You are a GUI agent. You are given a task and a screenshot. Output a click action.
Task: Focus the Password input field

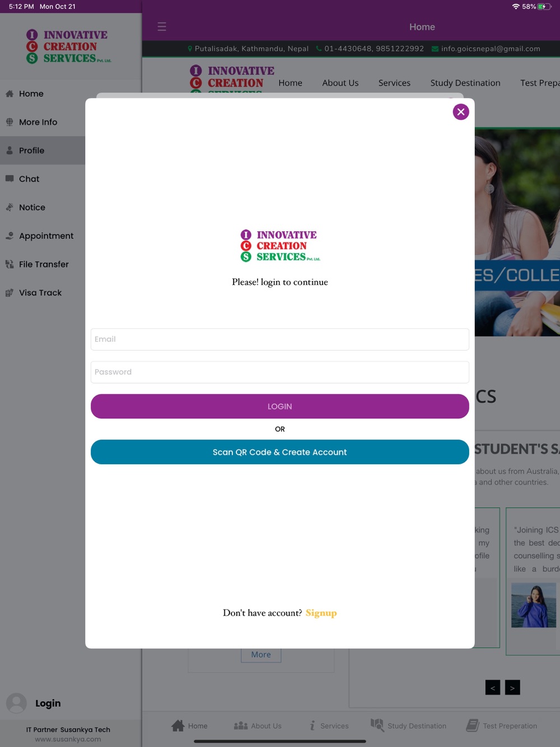pyautogui.click(x=280, y=372)
